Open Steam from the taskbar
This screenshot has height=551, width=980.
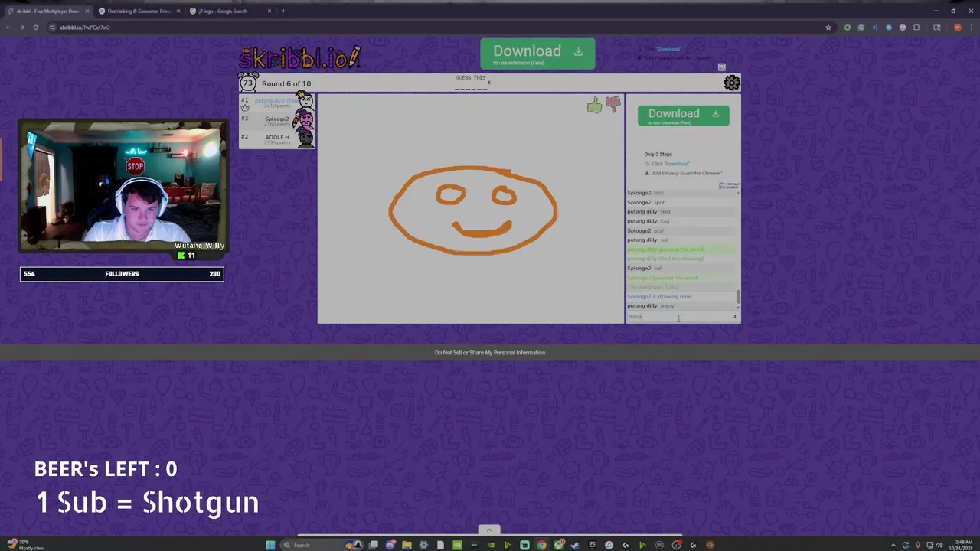coord(575,545)
